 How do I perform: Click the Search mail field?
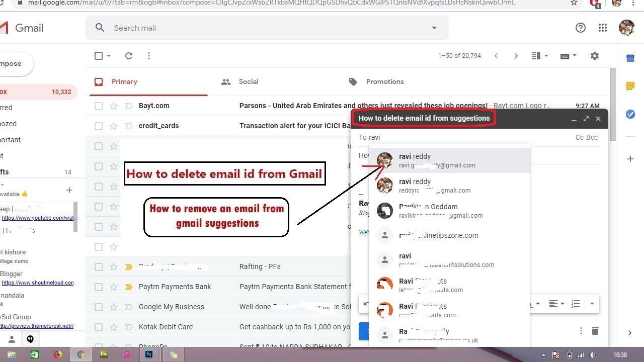point(267,28)
